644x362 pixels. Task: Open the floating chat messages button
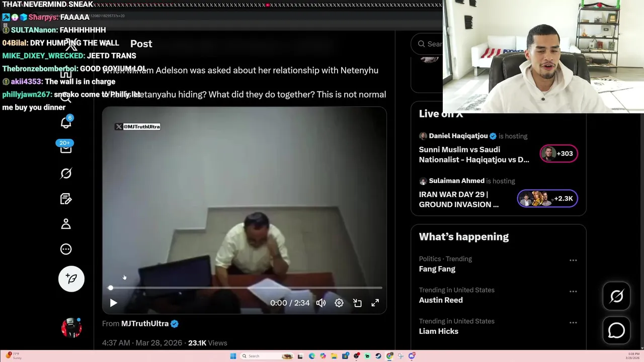tap(616, 330)
